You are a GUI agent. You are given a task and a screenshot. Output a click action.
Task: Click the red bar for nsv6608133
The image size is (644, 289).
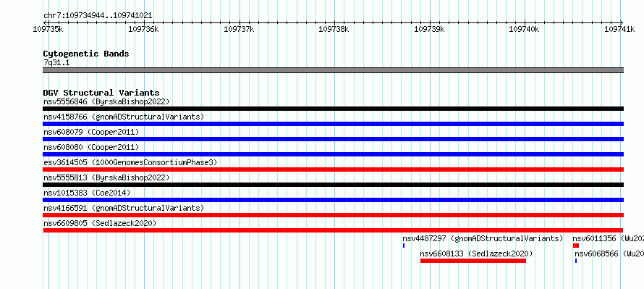[473, 261]
